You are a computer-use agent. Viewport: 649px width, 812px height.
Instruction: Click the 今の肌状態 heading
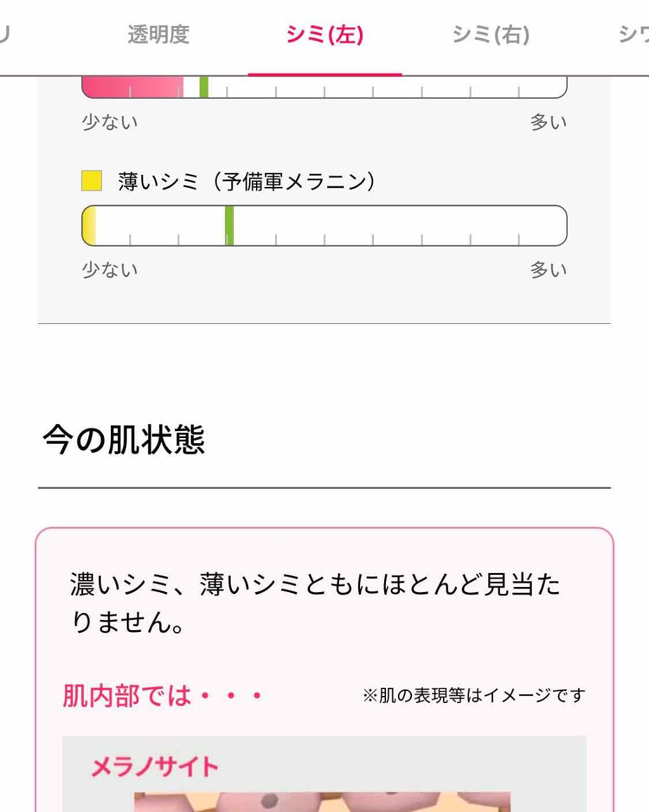(124, 439)
